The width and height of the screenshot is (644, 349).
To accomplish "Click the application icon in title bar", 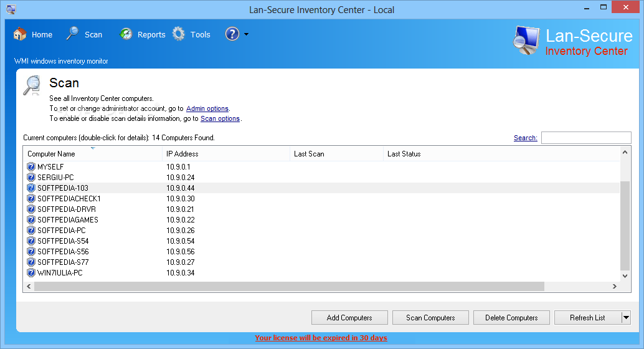I will [x=11, y=9].
